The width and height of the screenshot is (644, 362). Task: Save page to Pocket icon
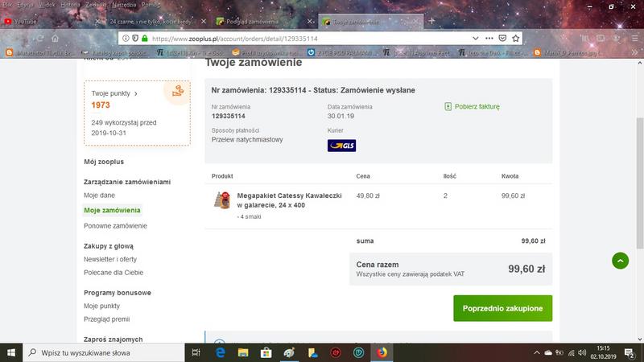point(502,38)
